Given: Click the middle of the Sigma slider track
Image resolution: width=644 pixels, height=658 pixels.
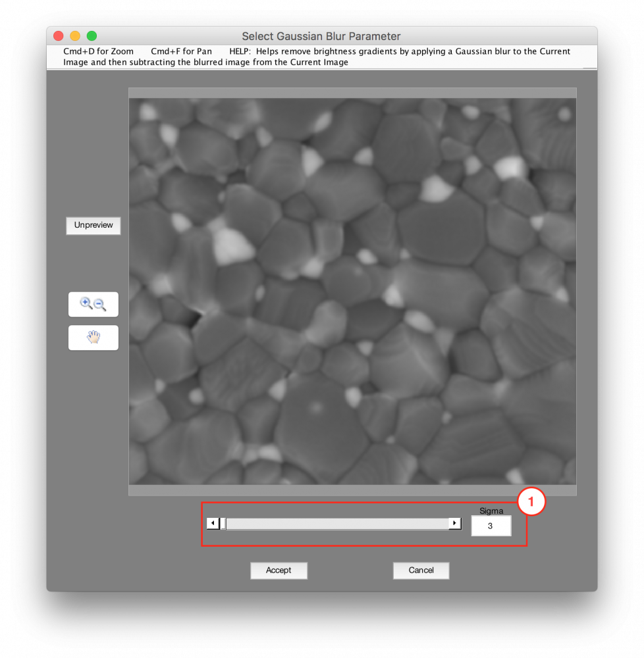Looking at the screenshot, I should [336, 524].
